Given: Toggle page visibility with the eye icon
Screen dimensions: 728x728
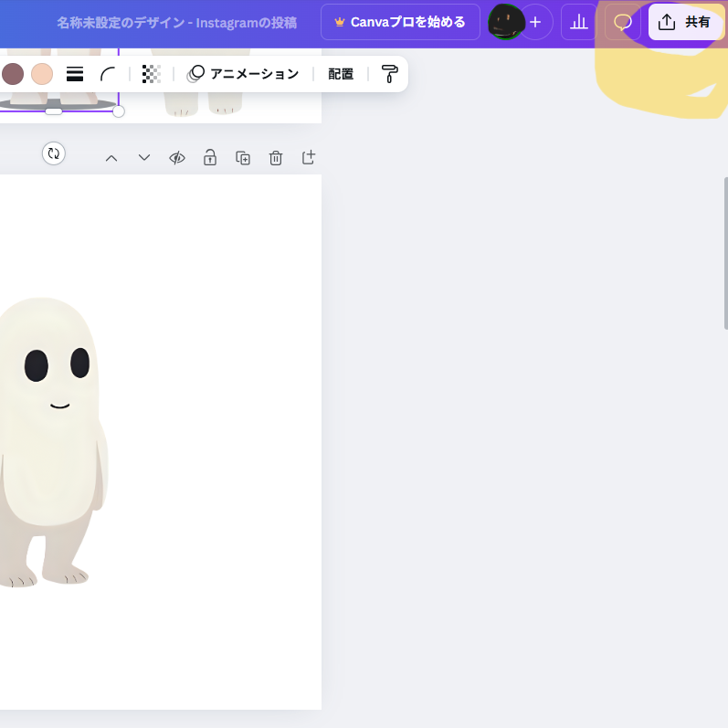Looking at the screenshot, I should 177,158.
